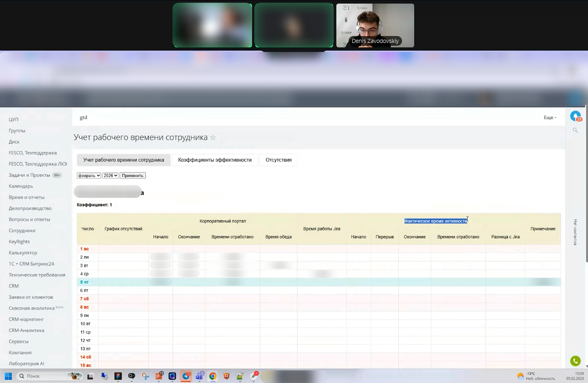Click the Windows Start button

(x=8, y=376)
